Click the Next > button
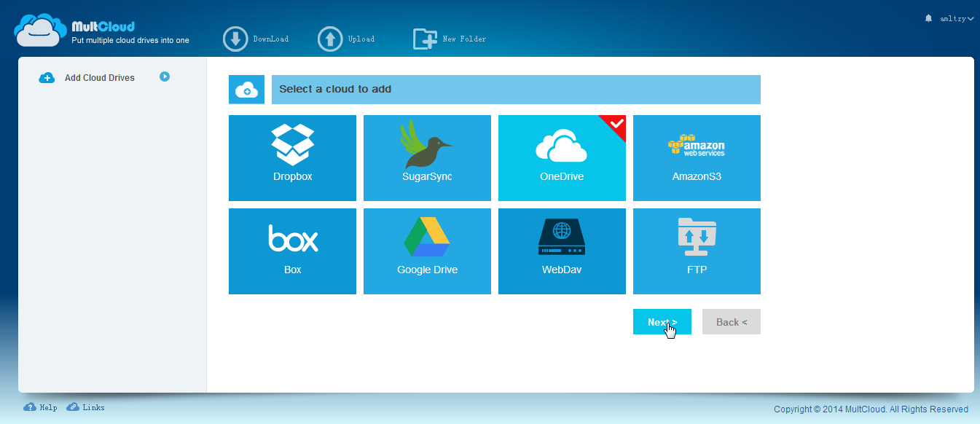This screenshot has height=424, width=980. coord(662,322)
